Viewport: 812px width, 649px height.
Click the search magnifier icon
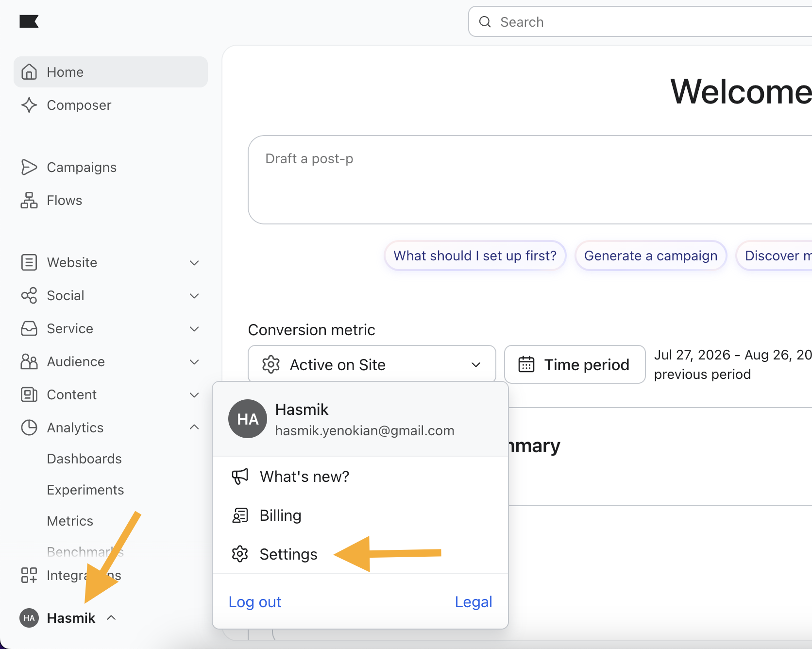tap(485, 22)
